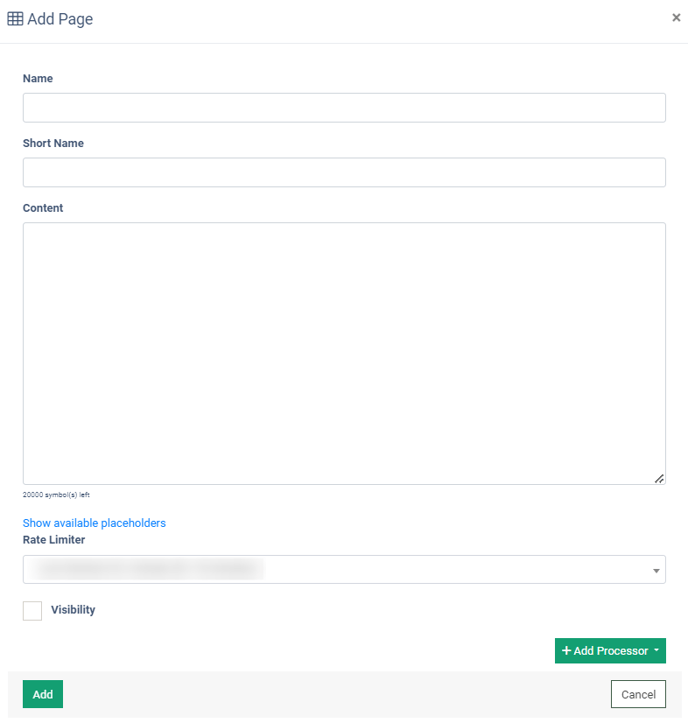Image resolution: width=688 pixels, height=723 pixels.
Task: Expand the Add Processor caret menu
Action: (x=656, y=650)
